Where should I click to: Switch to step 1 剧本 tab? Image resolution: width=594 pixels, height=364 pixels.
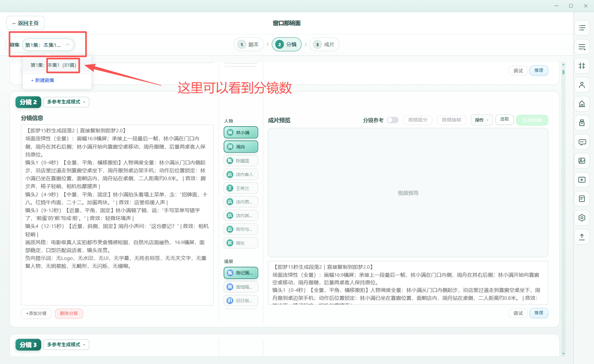point(249,45)
